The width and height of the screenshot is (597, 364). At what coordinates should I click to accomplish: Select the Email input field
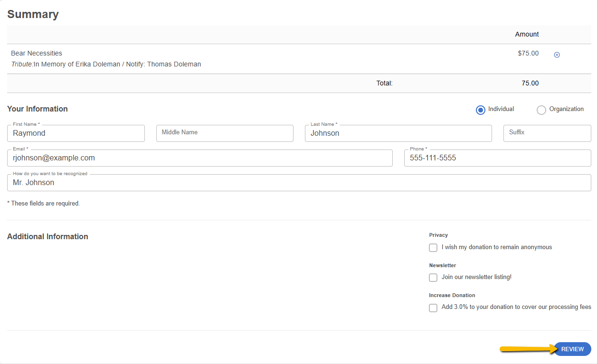click(x=200, y=158)
